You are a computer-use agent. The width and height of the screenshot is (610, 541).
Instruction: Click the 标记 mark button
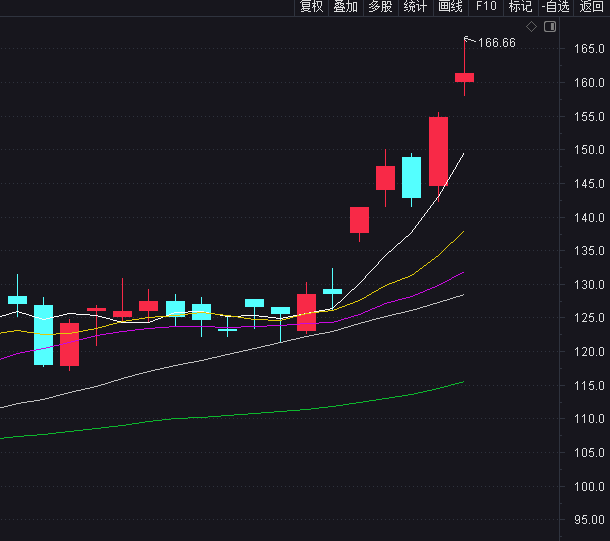pyautogui.click(x=521, y=7)
